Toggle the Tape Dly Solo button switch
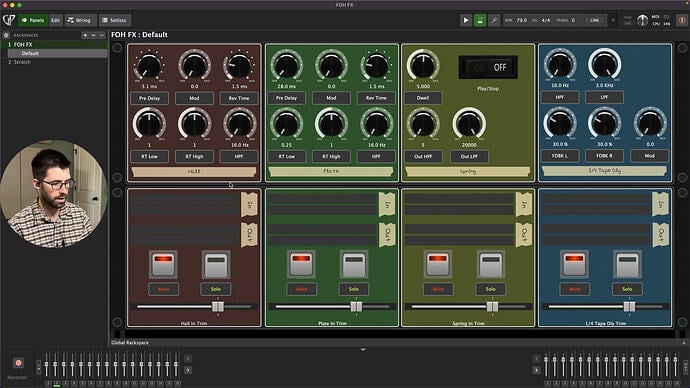 627,265
